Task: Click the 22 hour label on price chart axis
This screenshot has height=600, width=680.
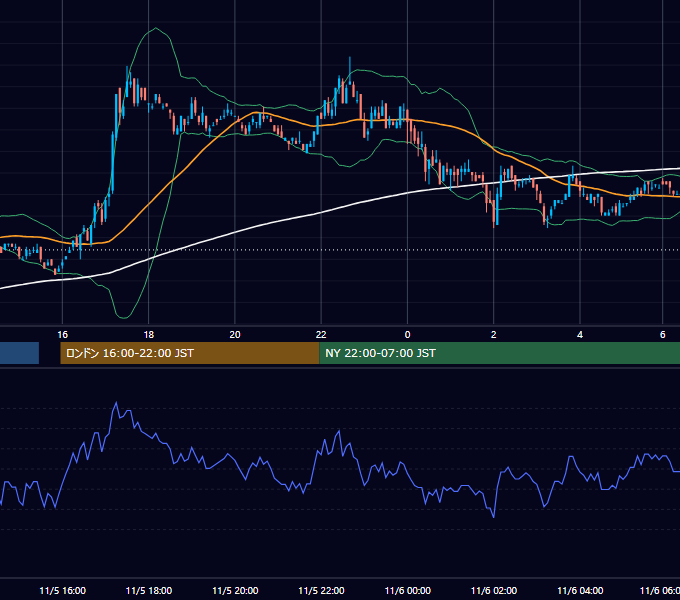Action: pos(321,335)
